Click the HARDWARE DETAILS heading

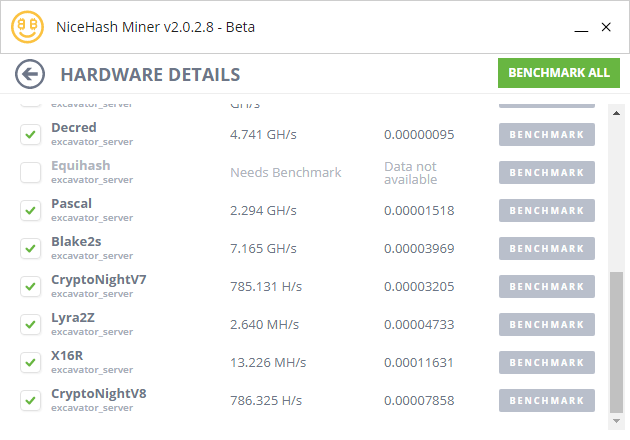coord(150,75)
